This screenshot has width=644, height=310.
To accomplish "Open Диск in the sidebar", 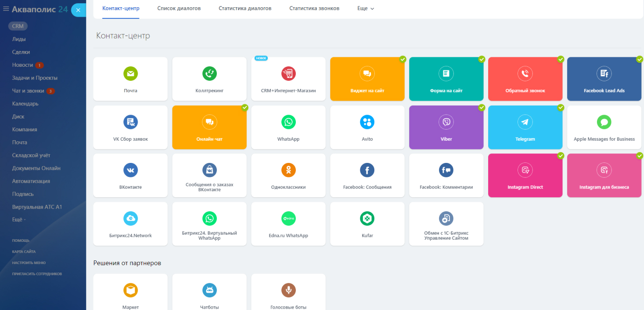I will 19,116.
